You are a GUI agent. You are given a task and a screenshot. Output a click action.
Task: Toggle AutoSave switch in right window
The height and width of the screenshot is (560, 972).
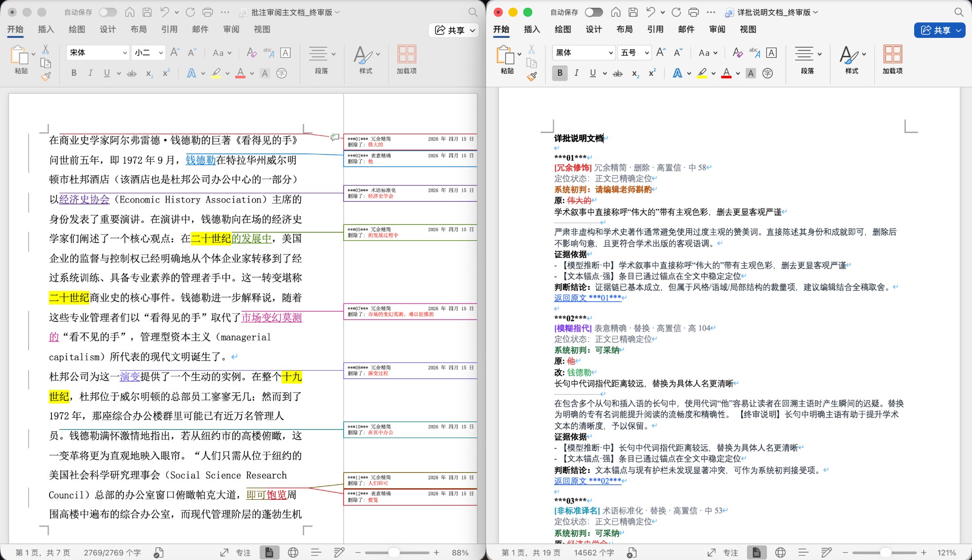pos(594,12)
